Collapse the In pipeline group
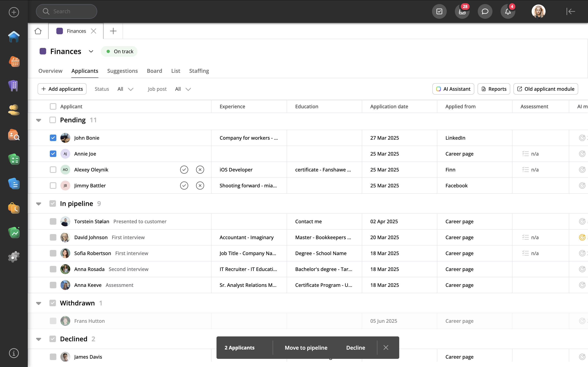This screenshot has width=588, height=367. (x=39, y=204)
